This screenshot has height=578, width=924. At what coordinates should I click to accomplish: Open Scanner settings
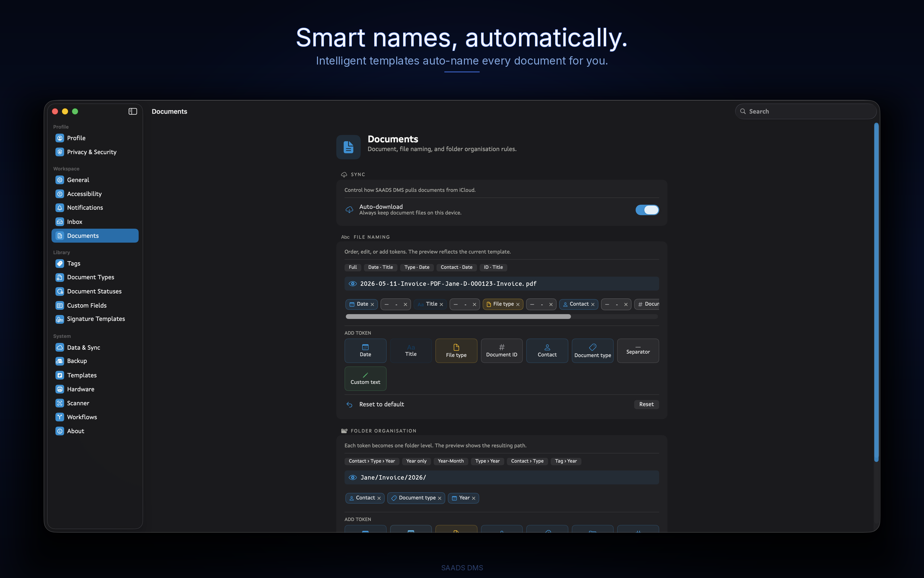click(95, 403)
